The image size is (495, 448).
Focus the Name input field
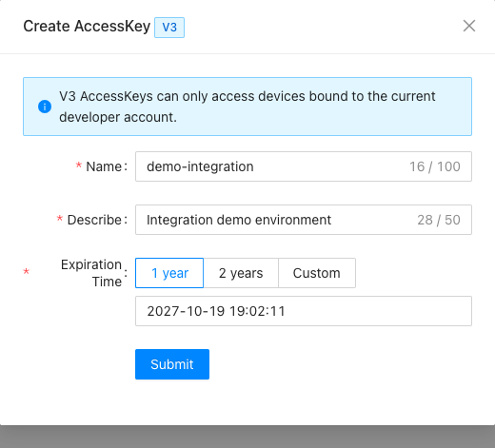point(304,166)
